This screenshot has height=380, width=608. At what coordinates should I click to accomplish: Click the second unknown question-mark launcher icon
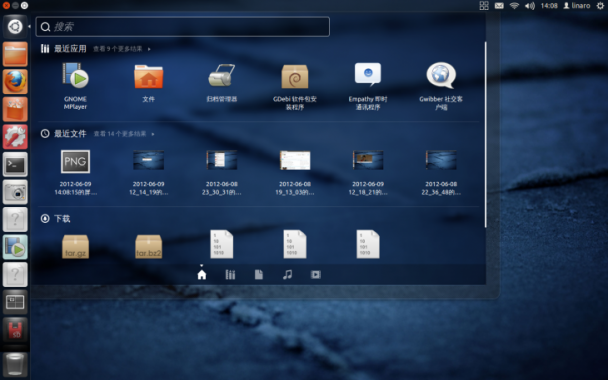tap(15, 275)
